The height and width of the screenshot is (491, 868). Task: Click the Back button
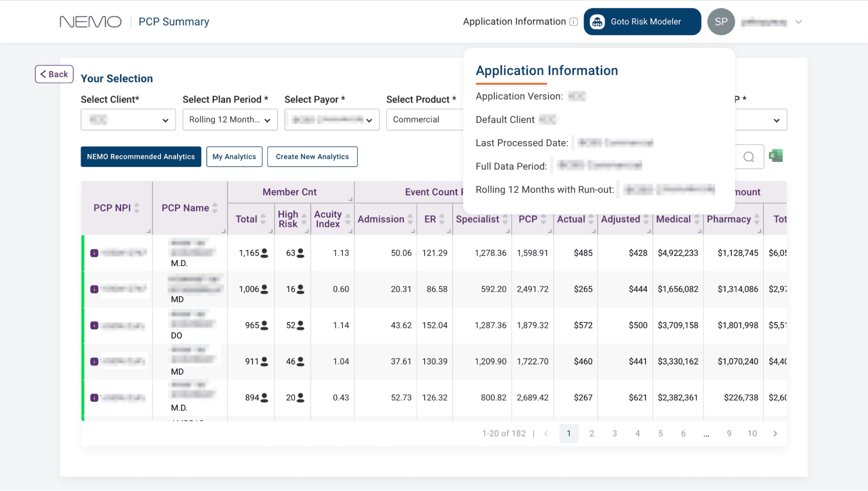(x=54, y=74)
